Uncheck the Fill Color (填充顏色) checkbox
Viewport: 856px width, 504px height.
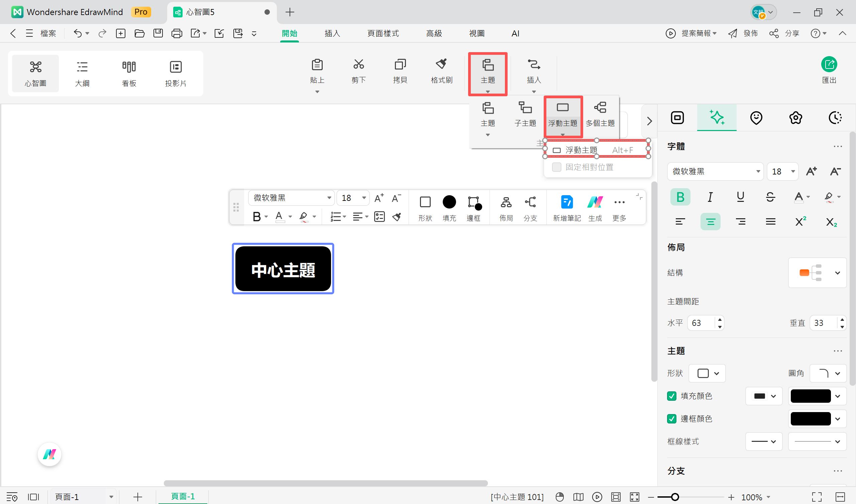tap(671, 396)
